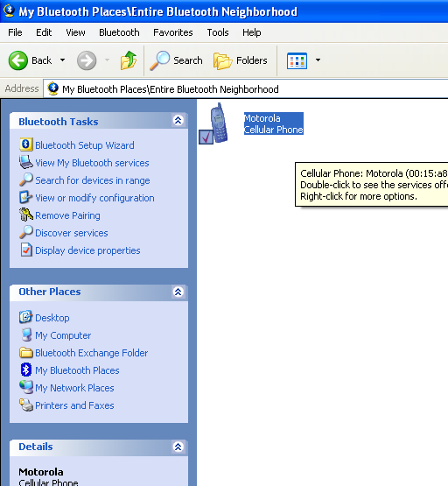Click the Views grid icon
Screen dimensions: 448x486
(297, 60)
